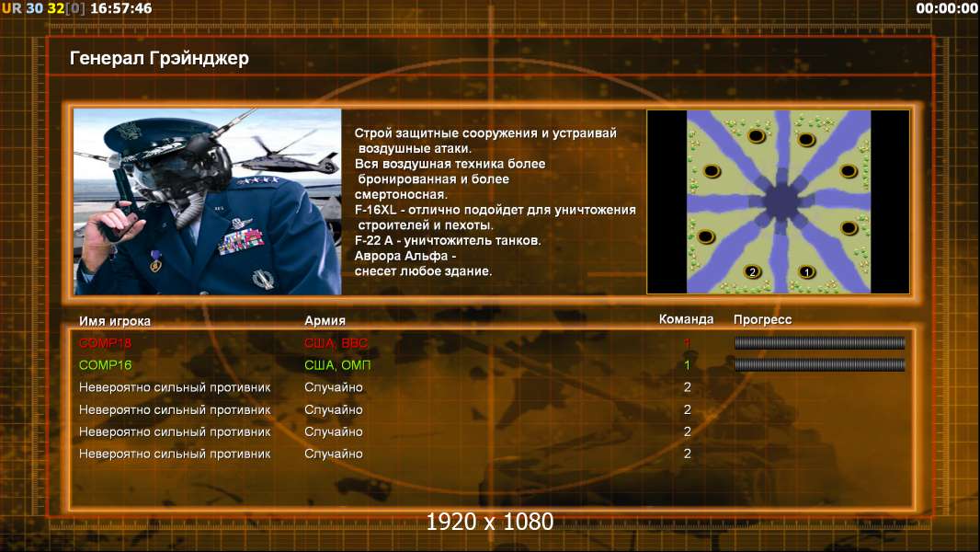
Task: Click the Имя игрока column header
Action: pyautogui.click(x=114, y=321)
